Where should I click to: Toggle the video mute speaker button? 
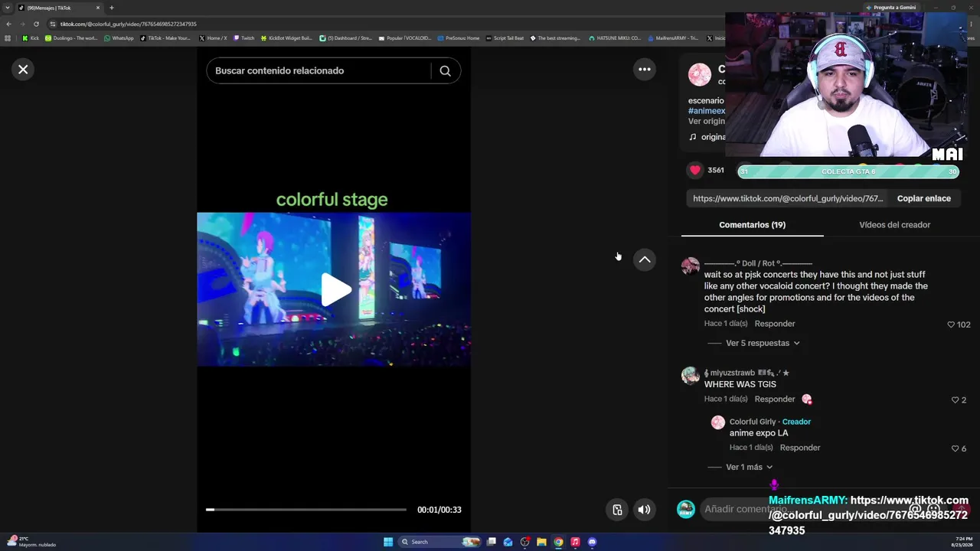645,510
